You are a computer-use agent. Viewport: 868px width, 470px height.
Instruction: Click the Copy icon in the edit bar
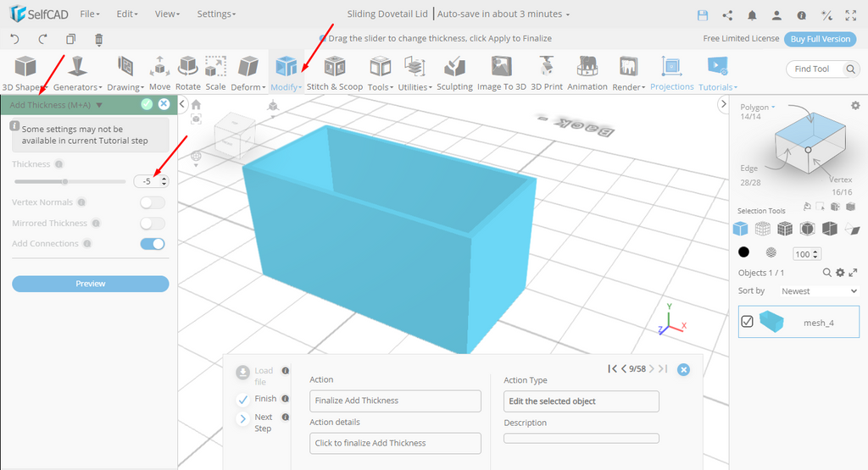[x=71, y=39]
